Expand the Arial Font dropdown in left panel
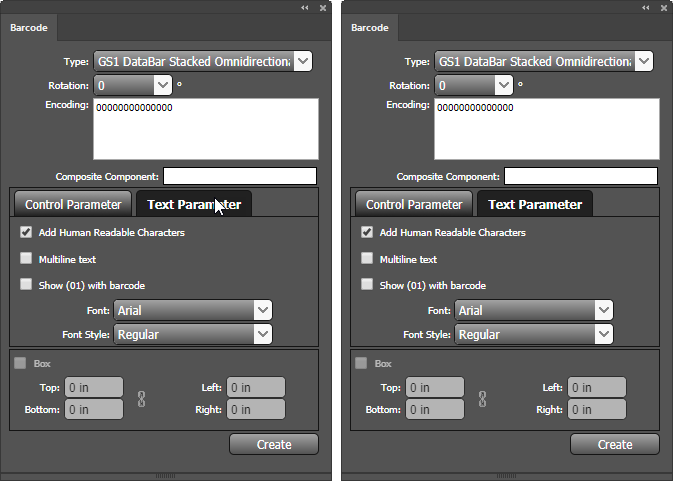 (262, 311)
